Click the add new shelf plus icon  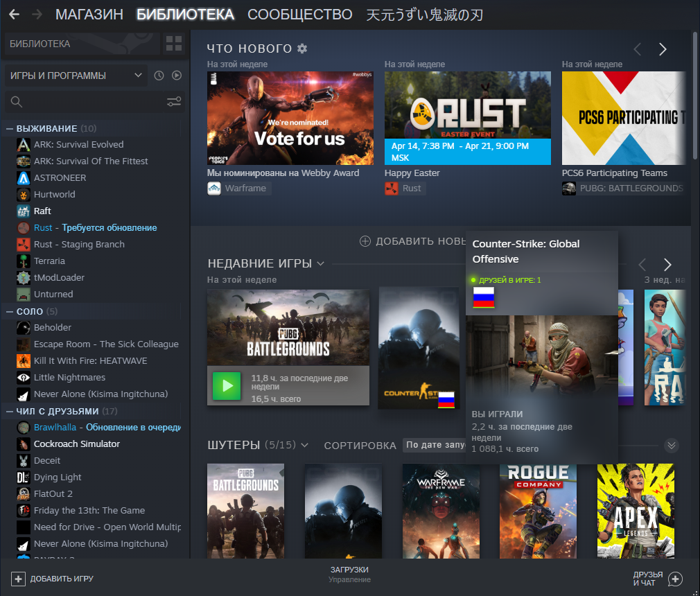(365, 242)
